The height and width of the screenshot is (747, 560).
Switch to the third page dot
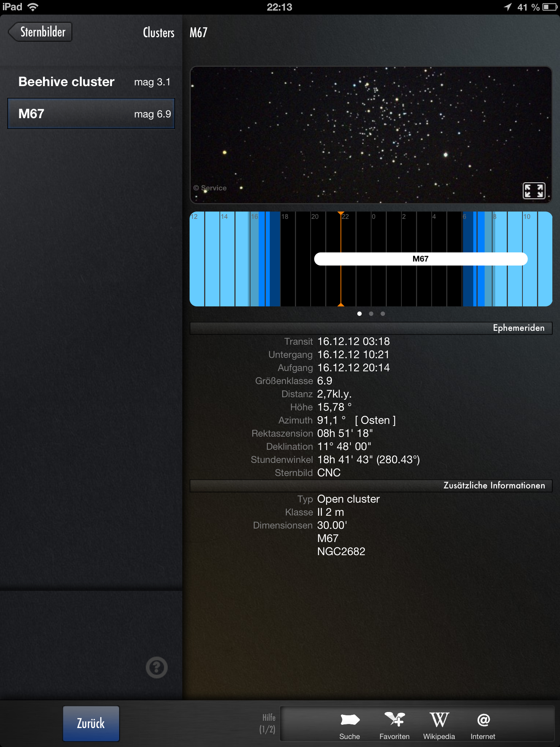(382, 314)
